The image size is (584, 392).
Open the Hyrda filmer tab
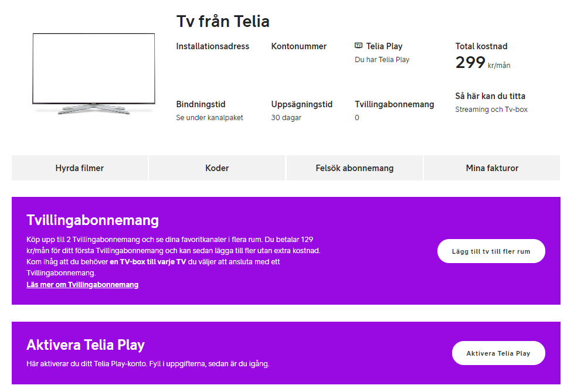[x=79, y=168]
